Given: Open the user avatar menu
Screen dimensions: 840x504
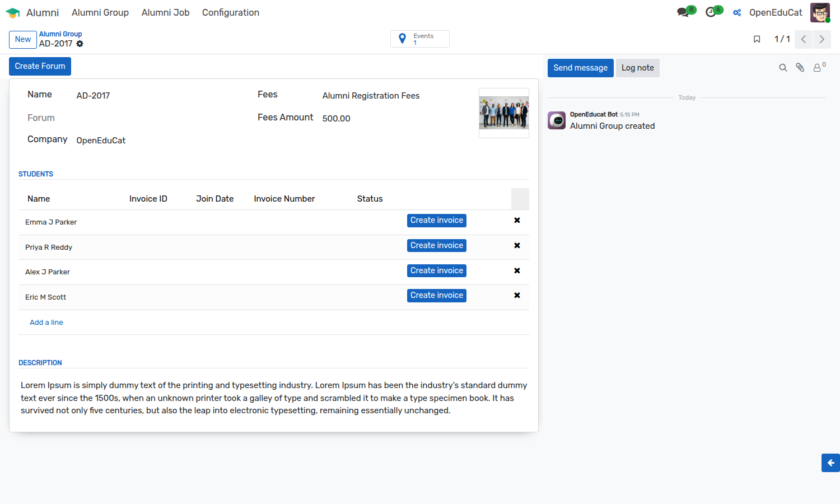Looking at the screenshot, I should coord(820,12).
